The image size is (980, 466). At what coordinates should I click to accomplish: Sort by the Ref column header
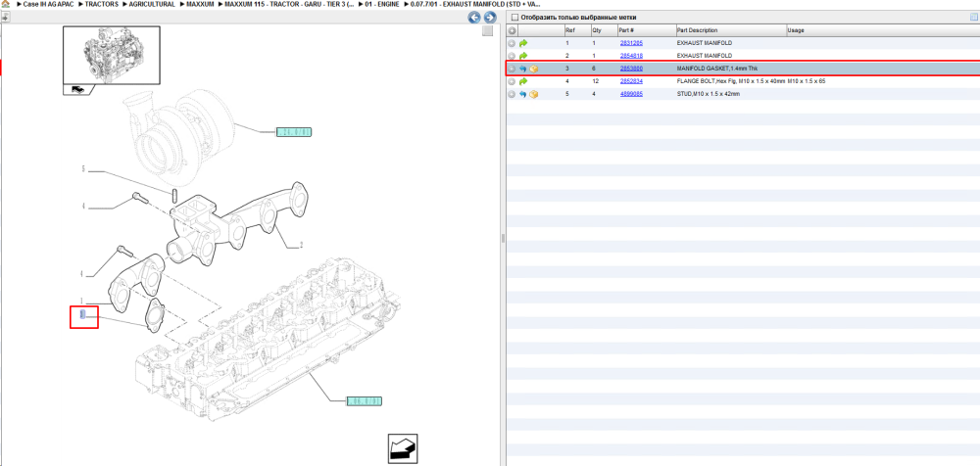(x=577, y=30)
